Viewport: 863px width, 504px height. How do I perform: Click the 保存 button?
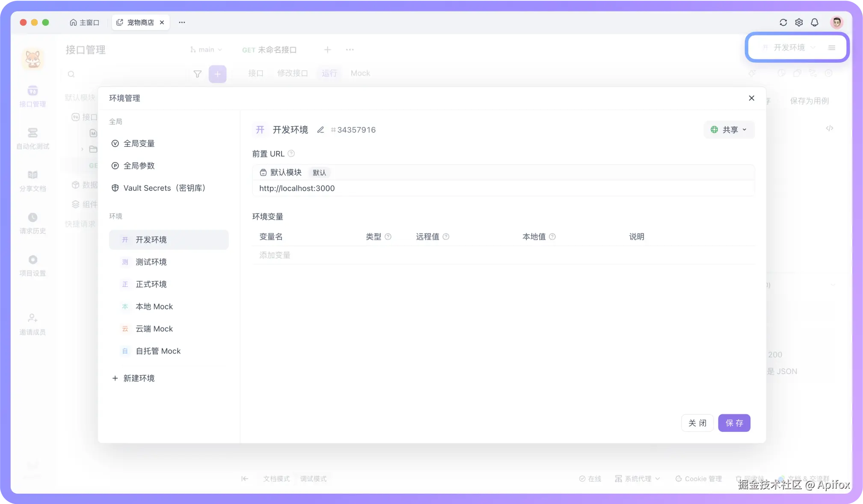pyautogui.click(x=734, y=423)
